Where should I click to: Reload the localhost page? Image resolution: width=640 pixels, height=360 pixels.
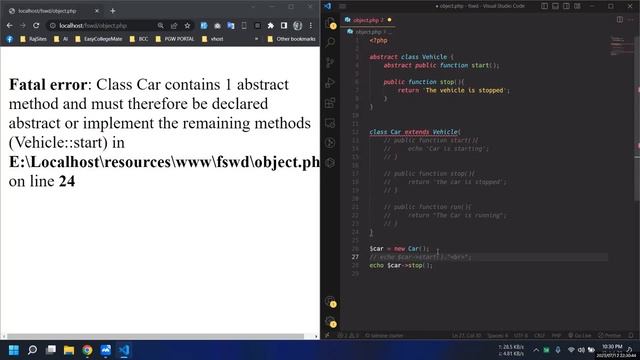tap(36, 25)
